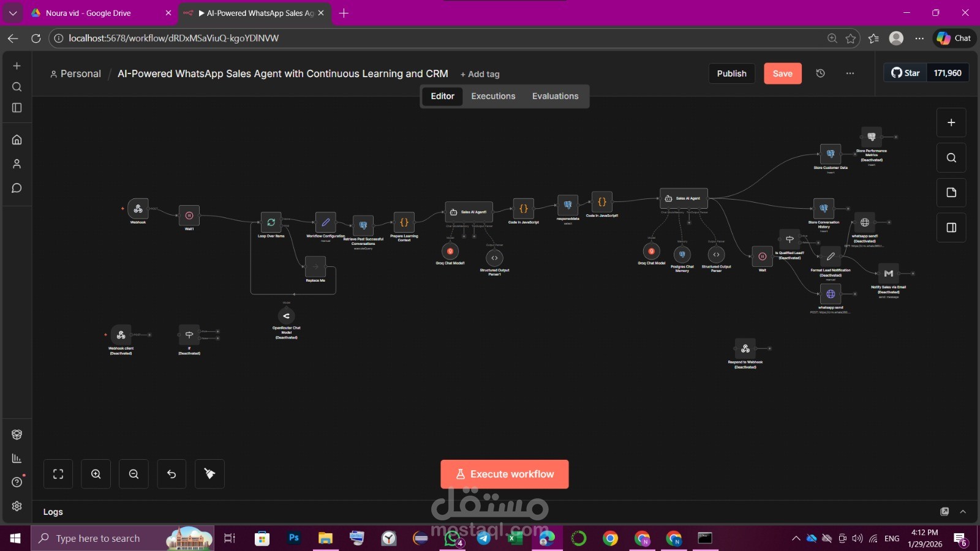The image size is (980, 551).
Task: Select the Groq Chat Model node
Action: pyautogui.click(x=651, y=251)
